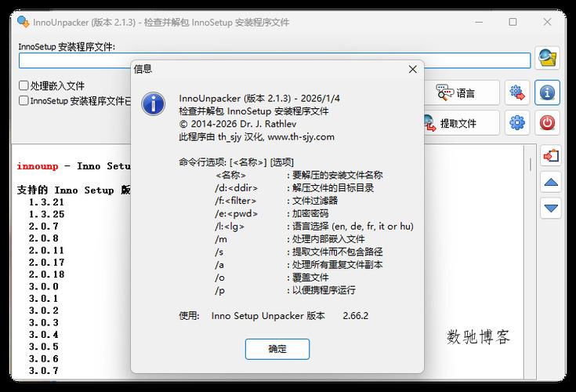576x392 pixels.
Task: Click the /l:<lg> option text
Action: click(230, 227)
